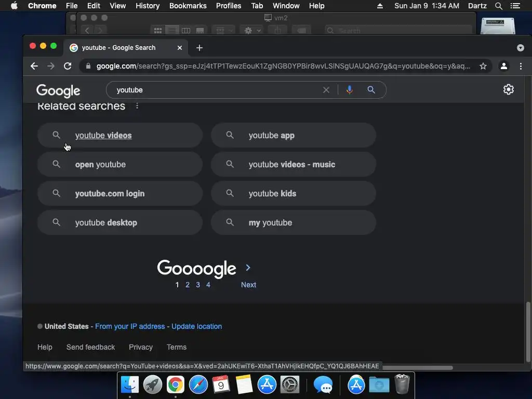Select related search youtube.com login
Screen dimensions: 532x399
120,193
